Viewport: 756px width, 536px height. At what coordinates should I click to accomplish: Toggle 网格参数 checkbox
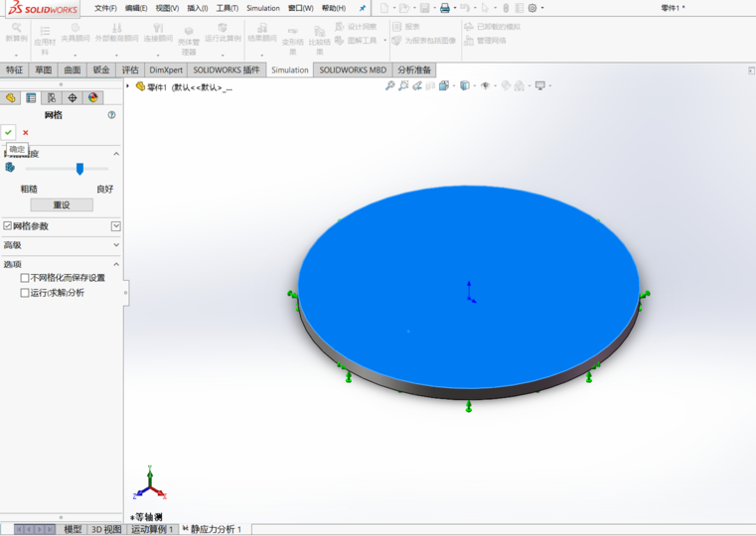[x=7, y=225]
